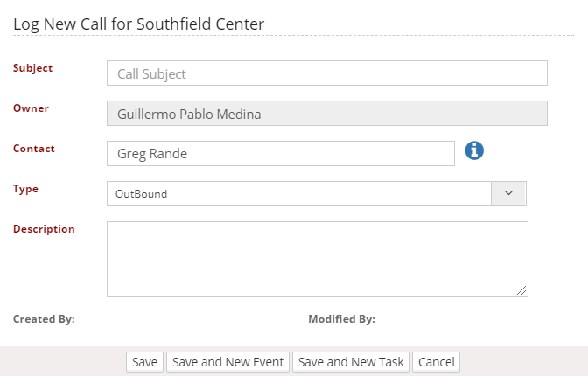Click the red Description label
The image size is (588, 376).
pos(44,229)
